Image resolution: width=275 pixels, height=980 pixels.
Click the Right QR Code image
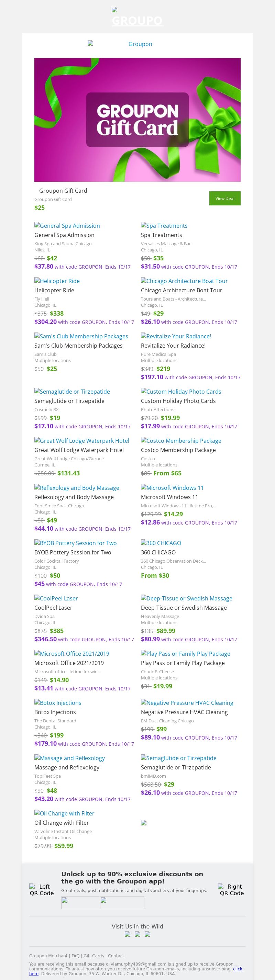coord(232,890)
